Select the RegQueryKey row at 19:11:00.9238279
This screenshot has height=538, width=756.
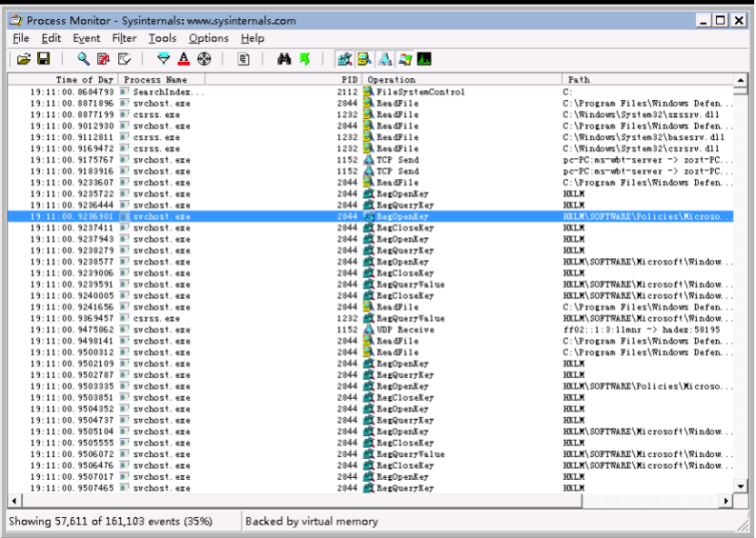[371, 251]
